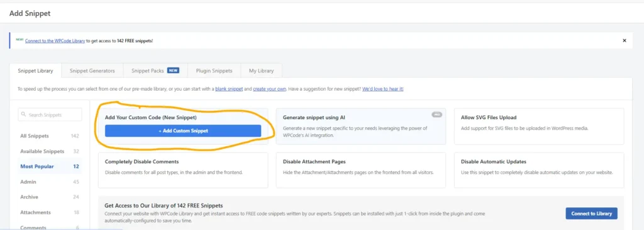Click the 32 count beside Available Snippets
Image resolution: width=644 pixels, height=230 pixels.
click(76, 151)
